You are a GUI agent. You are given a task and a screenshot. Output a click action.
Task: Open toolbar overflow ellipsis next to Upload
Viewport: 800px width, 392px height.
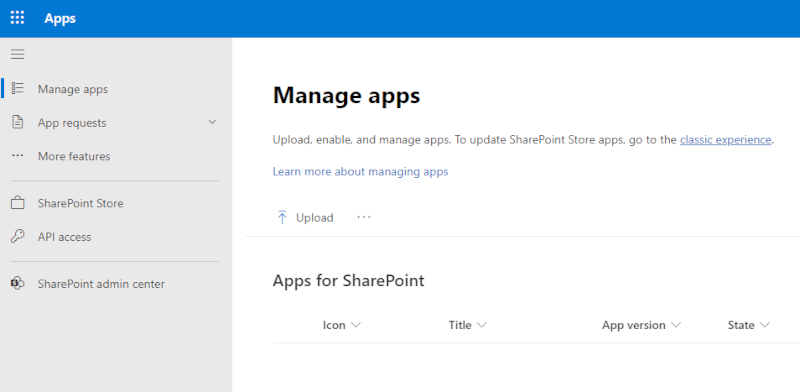pos(364,217)
